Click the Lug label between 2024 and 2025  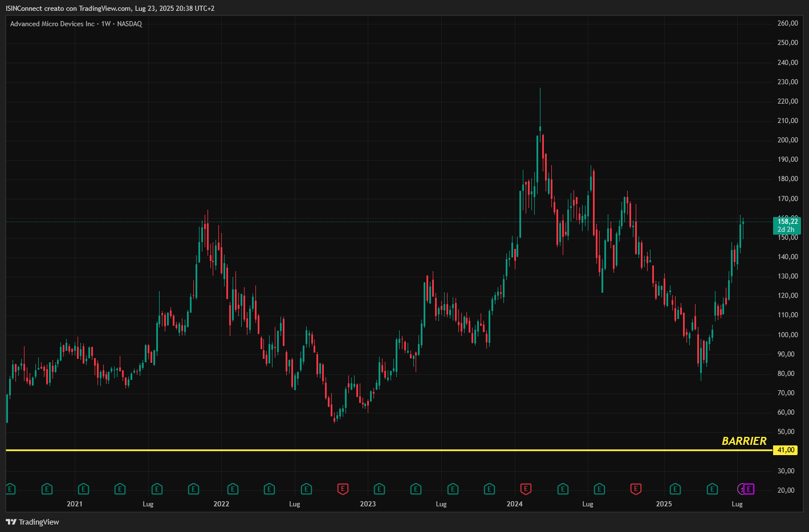588,504
